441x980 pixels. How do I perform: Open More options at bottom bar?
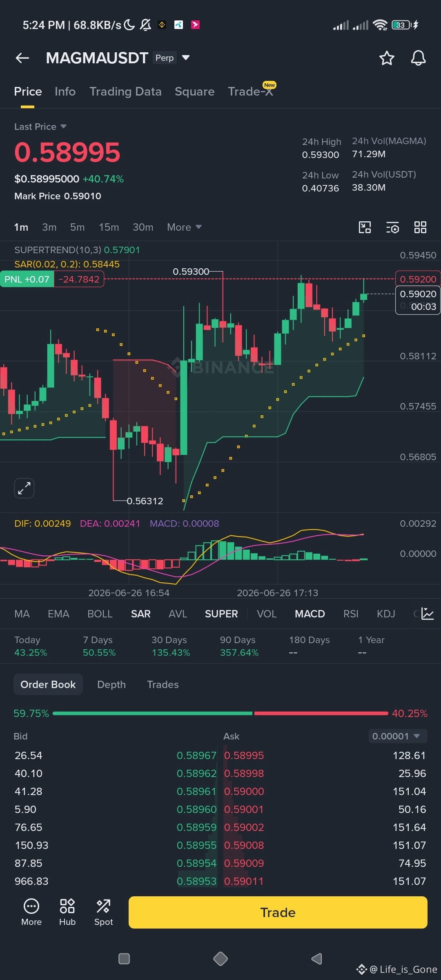tap(31, 912)
